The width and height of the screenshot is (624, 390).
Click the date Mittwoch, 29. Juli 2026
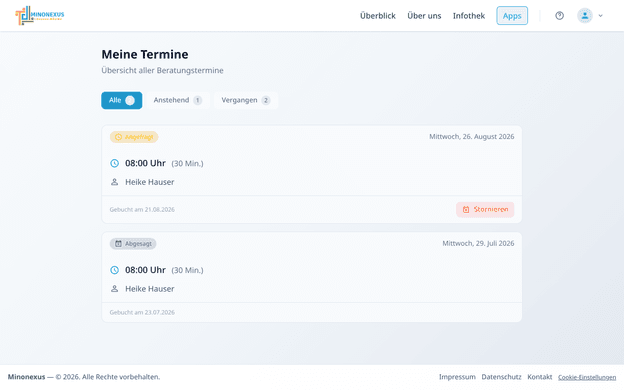click(x=478, y=243)
